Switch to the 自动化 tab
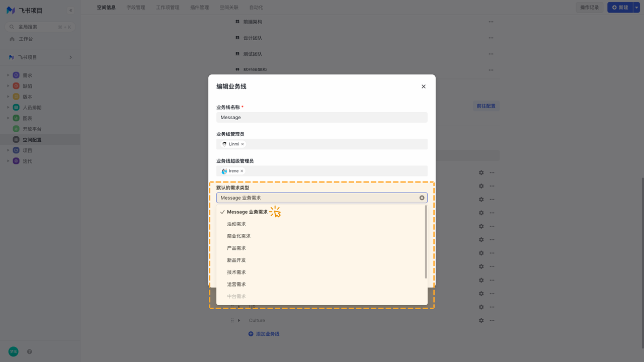This screenshot has width=644, height=362. [256, 8]
